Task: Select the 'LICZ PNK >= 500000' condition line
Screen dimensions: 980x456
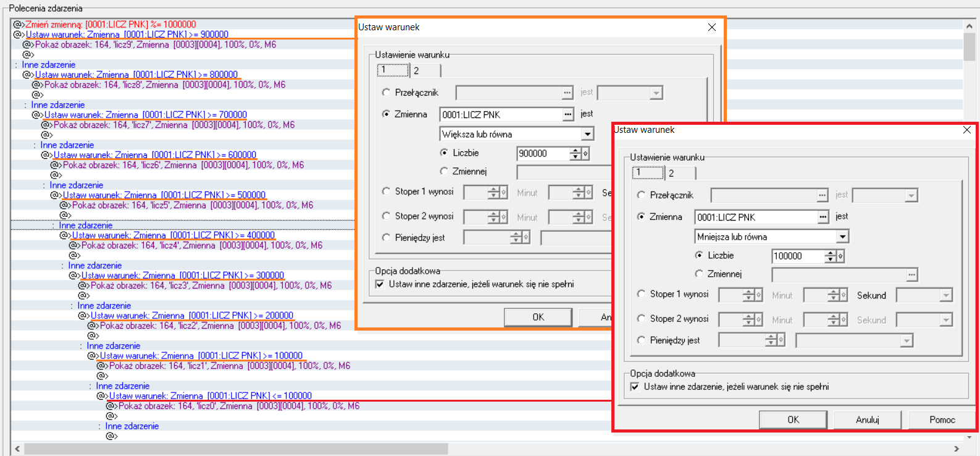Action: 164,195
